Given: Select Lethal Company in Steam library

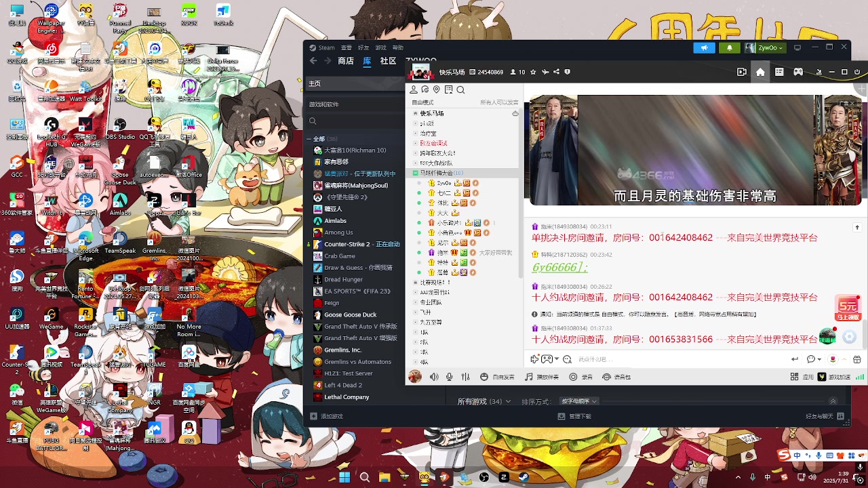Looking at the screenshot, I should [347, 397].
